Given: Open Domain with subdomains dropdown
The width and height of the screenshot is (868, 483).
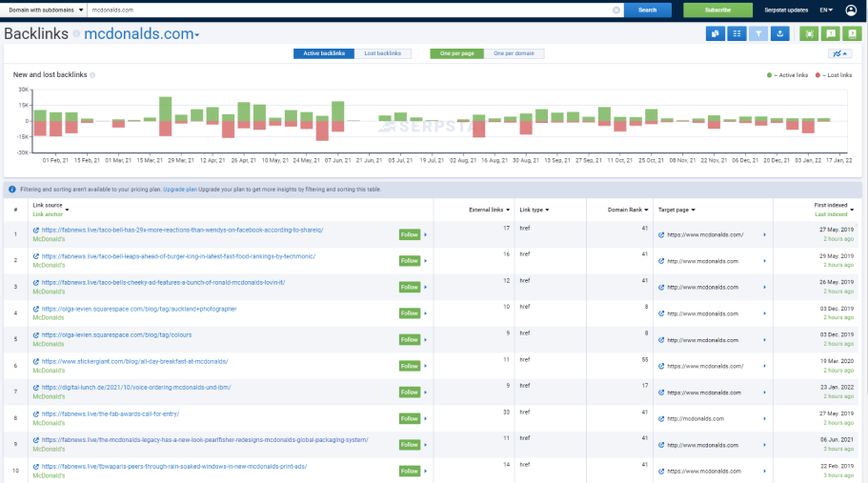Looking at the screenshot, I should pos(46,10).
